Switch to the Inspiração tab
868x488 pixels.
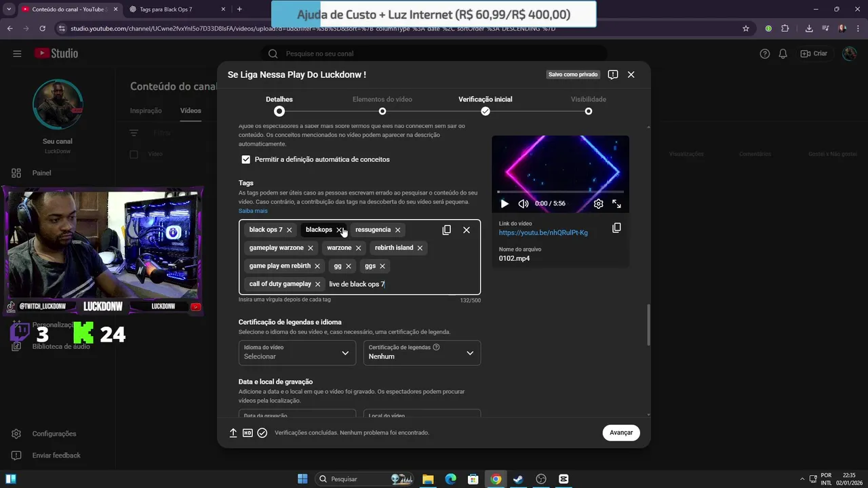[x=146, y=110]
